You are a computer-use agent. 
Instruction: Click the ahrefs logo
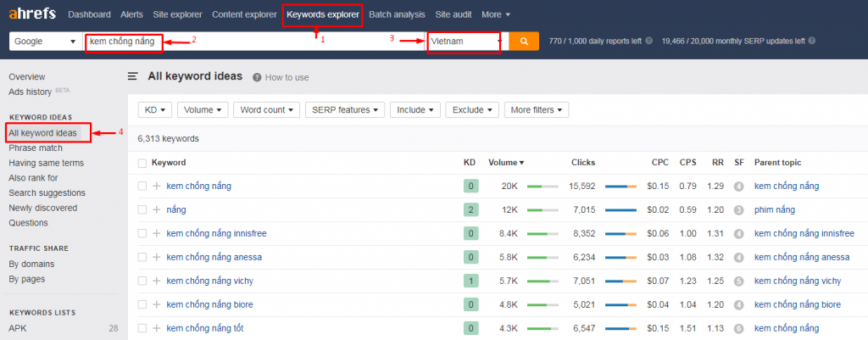click(x=32, y=14)
